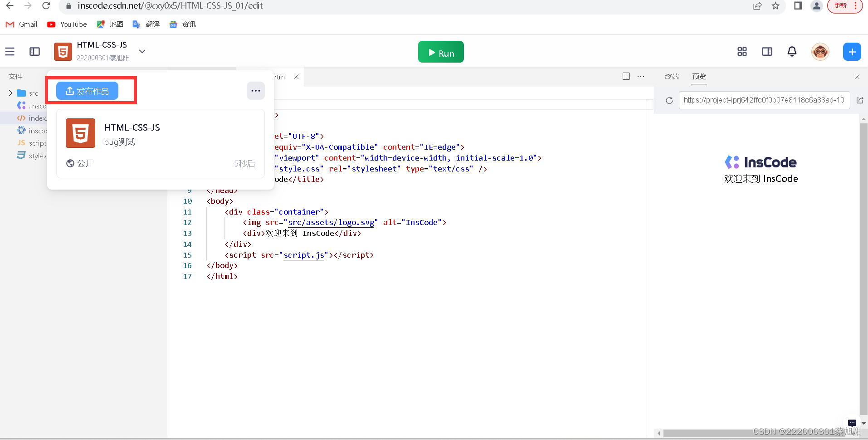Viewport: 868px width, 440px height.
Task: Open the monkey user avatar menu
Action: 820,52
